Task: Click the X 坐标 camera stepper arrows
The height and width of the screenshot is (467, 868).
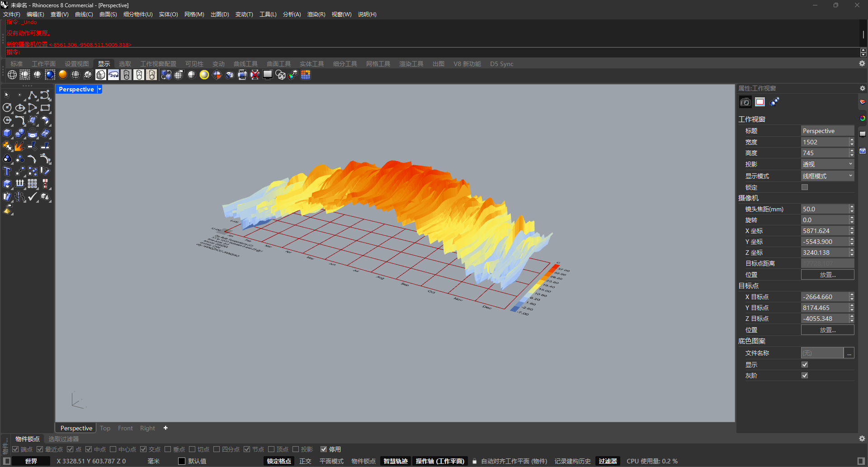Action: pos(852,231)
